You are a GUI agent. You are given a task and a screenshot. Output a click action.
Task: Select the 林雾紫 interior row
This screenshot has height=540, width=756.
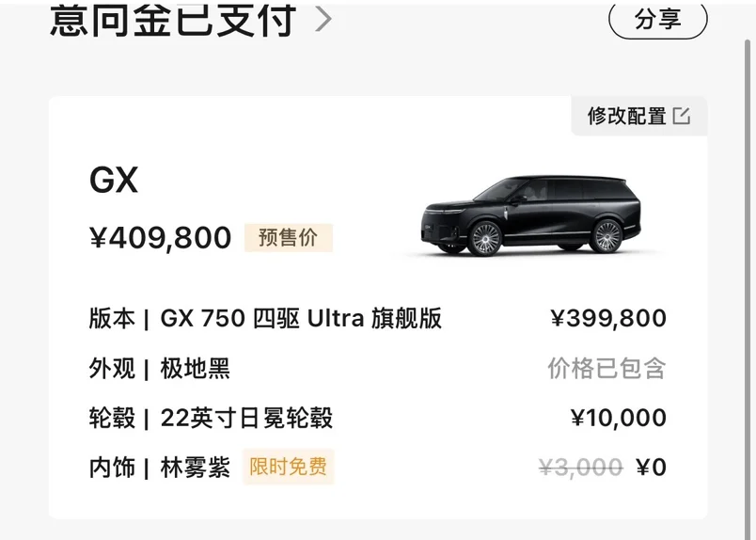pyautogui.click(x=160, y=468)
